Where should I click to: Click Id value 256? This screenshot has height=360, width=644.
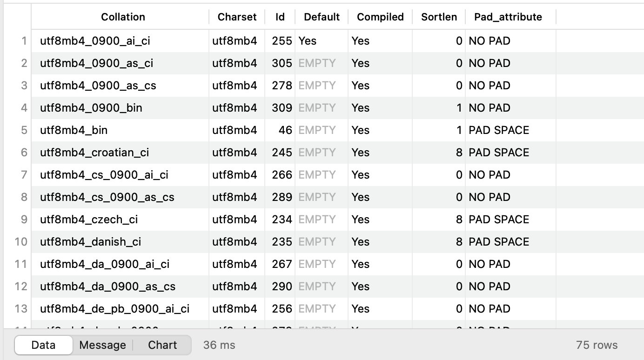point(282,309)
